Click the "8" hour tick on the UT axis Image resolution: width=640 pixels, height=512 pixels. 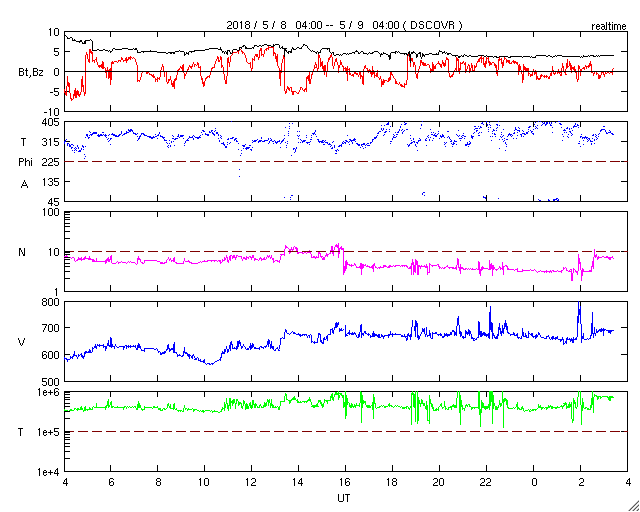pyautogui.click(x=158, y=482)
